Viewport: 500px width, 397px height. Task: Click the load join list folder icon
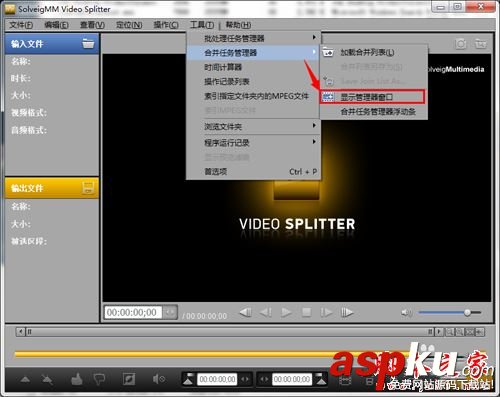tap(328, 52)
